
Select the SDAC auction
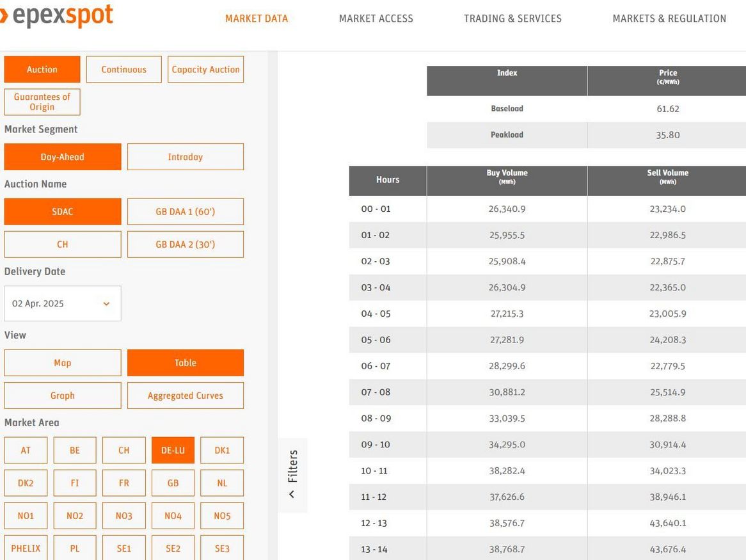tap(62, 212)
